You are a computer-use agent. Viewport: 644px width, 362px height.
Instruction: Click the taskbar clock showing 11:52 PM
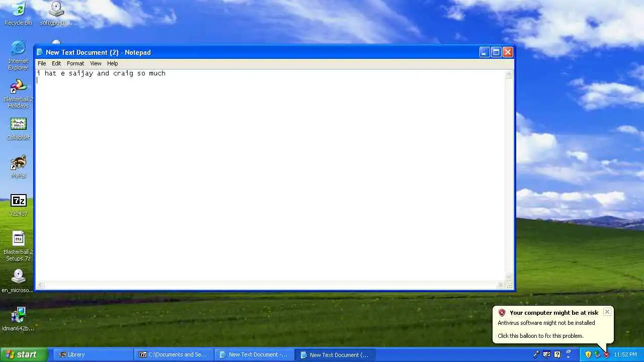point(625,354)
